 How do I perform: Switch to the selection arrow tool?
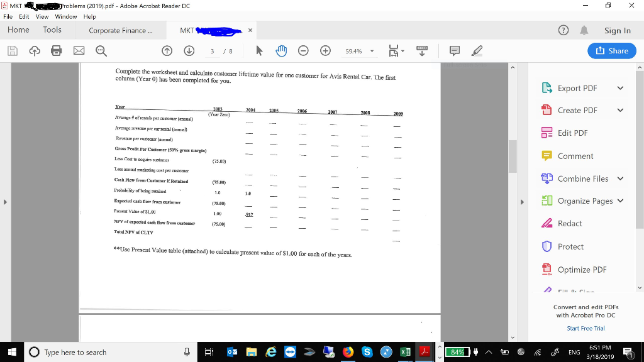[x=260, y=51]
